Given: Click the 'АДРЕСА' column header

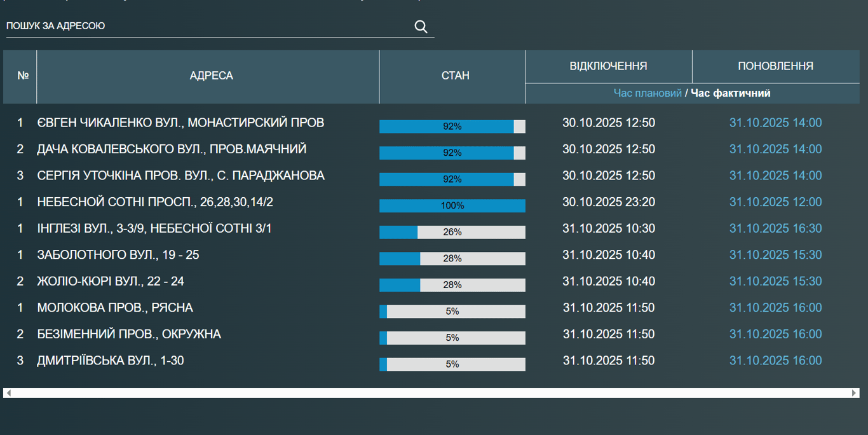Looking at the screenshot, I should pyautogui.click(x=211, y=76).
